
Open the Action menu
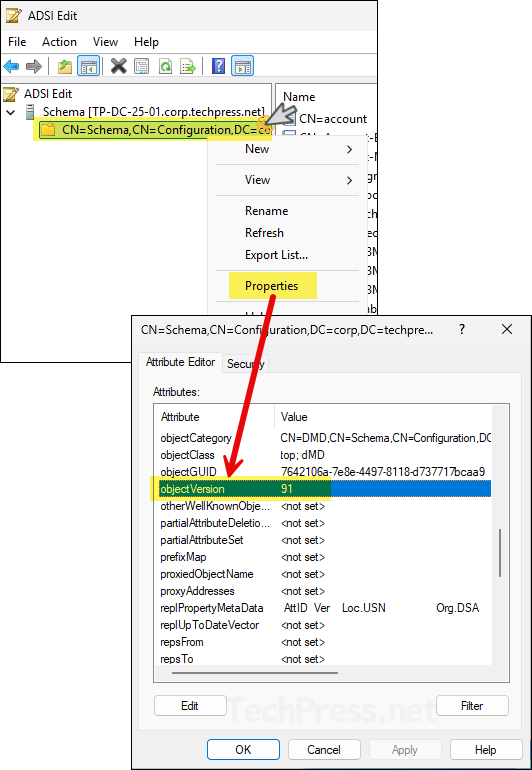(x=59, y=42)
